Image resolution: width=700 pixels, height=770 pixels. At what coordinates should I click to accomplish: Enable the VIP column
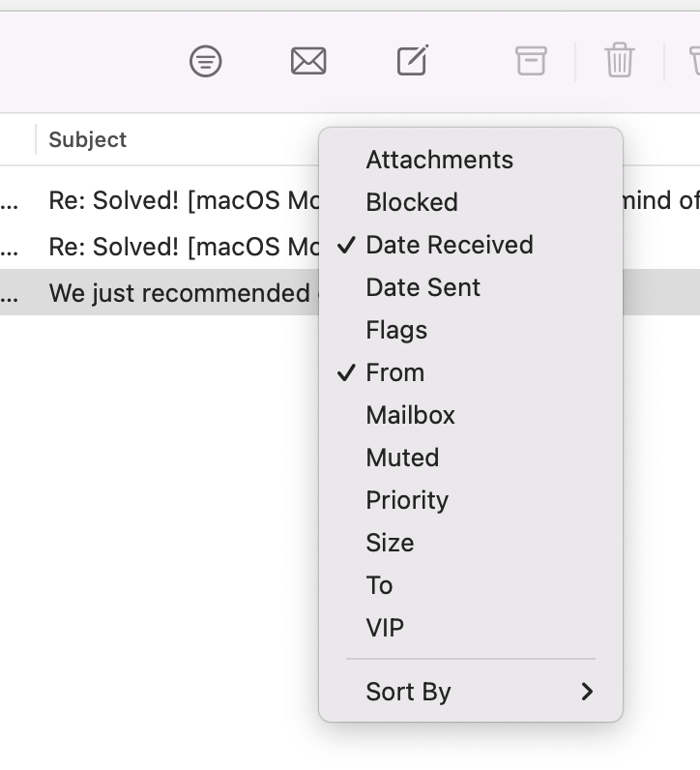tap(385, 628)
